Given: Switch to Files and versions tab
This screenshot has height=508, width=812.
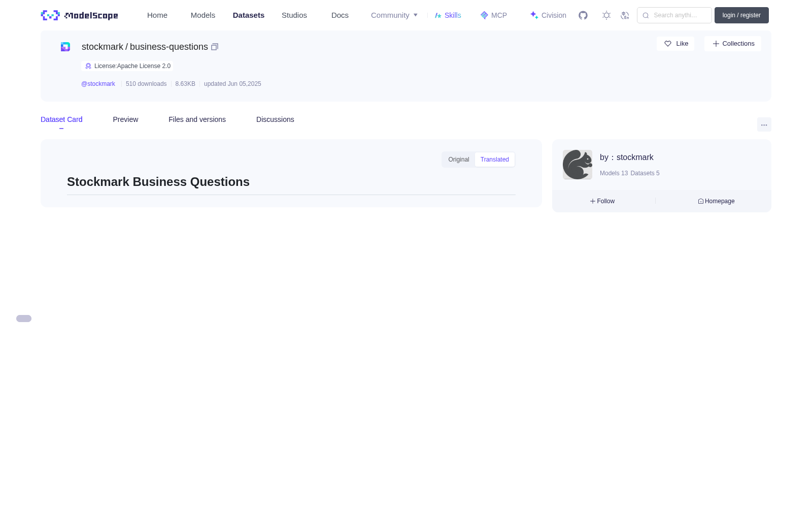Looking at the screenshot, I should click(197, 119).
